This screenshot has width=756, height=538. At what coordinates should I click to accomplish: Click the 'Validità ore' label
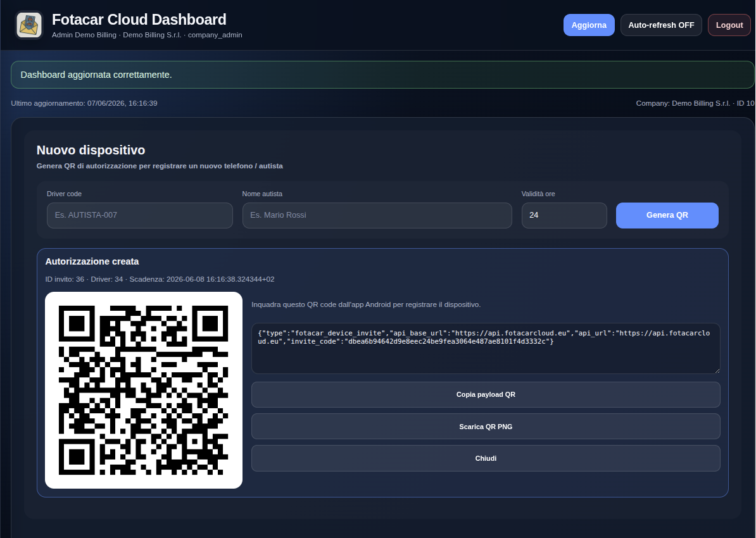538,194
